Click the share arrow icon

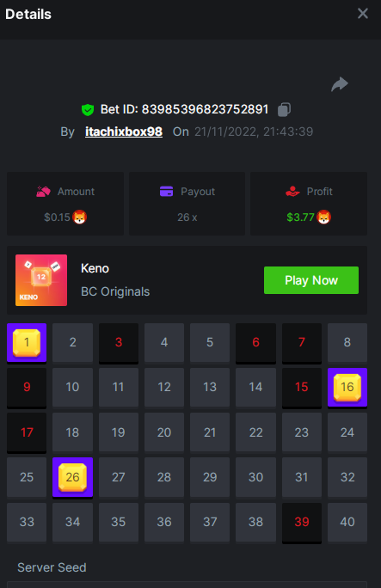tap(340, 84)
